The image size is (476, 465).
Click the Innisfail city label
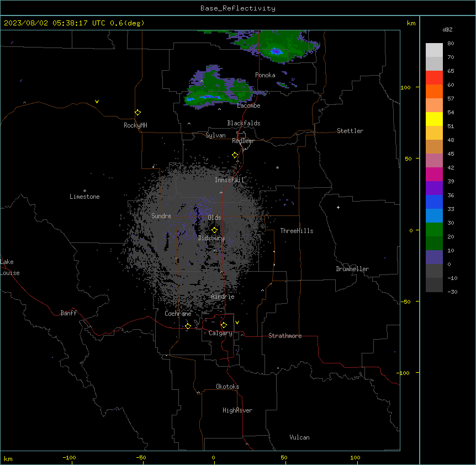point(229,180)
